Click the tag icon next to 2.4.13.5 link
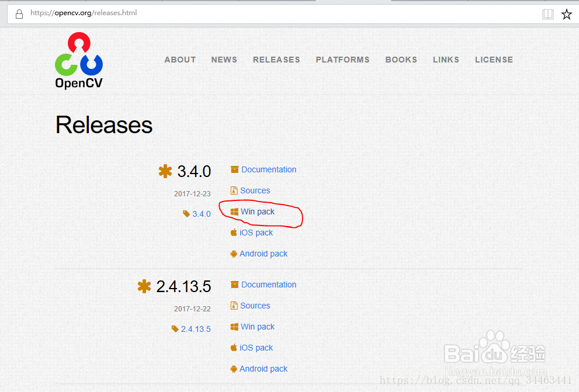 tap(175, 328)
